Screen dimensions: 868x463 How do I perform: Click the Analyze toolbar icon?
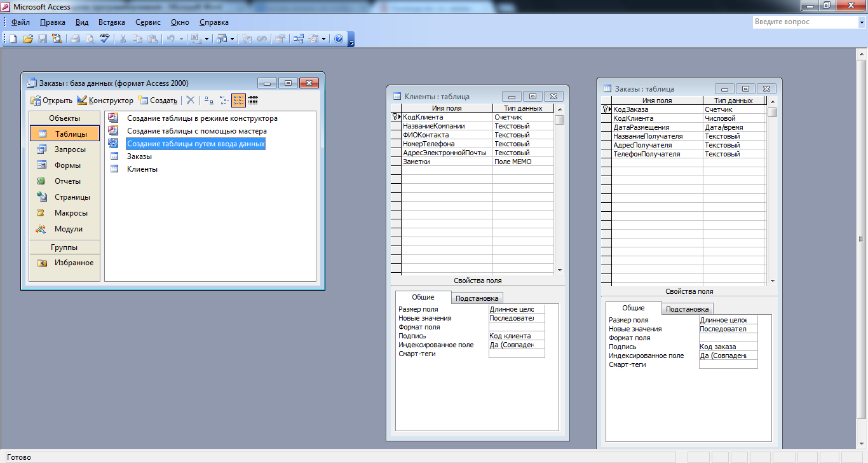tap(221, 39)
